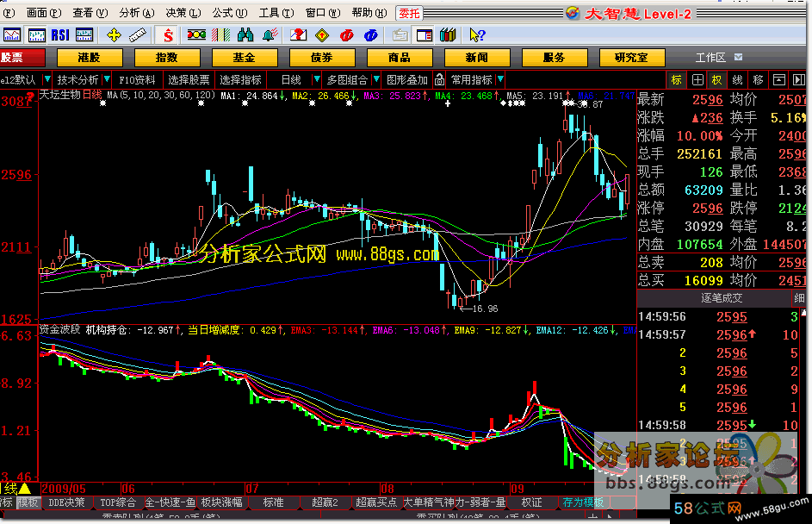Go to the 研究室 section
The image size is (812, 524).
632,58
